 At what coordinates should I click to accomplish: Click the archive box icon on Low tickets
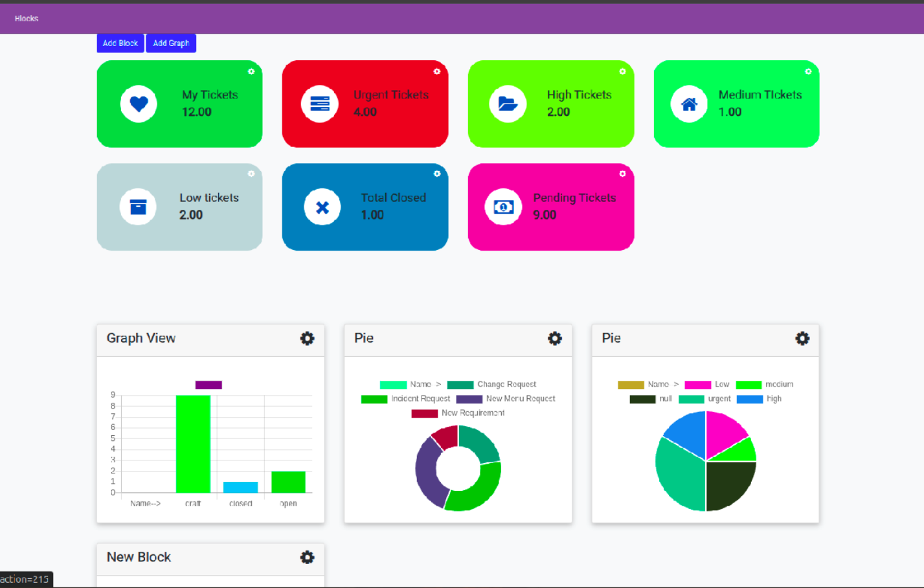tap(138, 207)
